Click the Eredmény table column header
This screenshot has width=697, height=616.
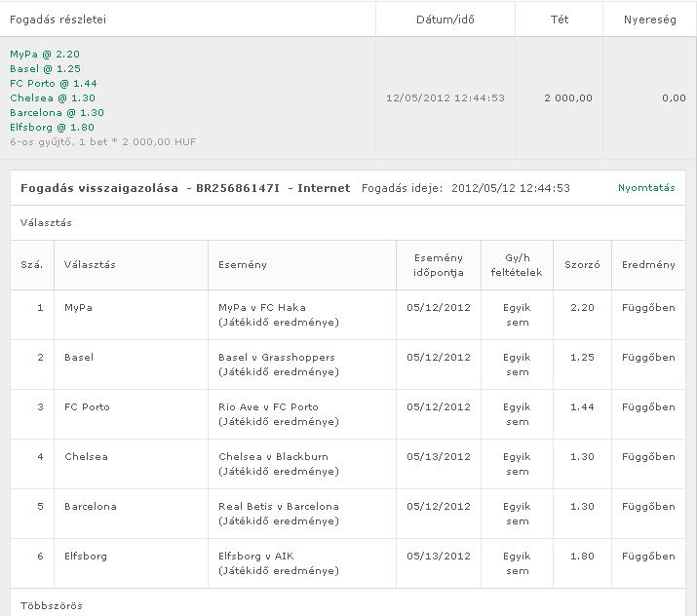[648, 265]
